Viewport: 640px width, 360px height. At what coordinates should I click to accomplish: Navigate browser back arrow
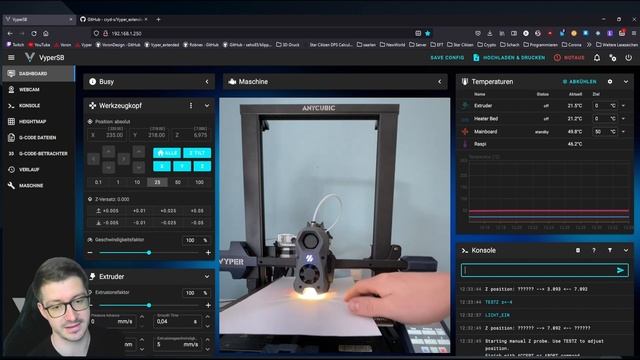10,33
